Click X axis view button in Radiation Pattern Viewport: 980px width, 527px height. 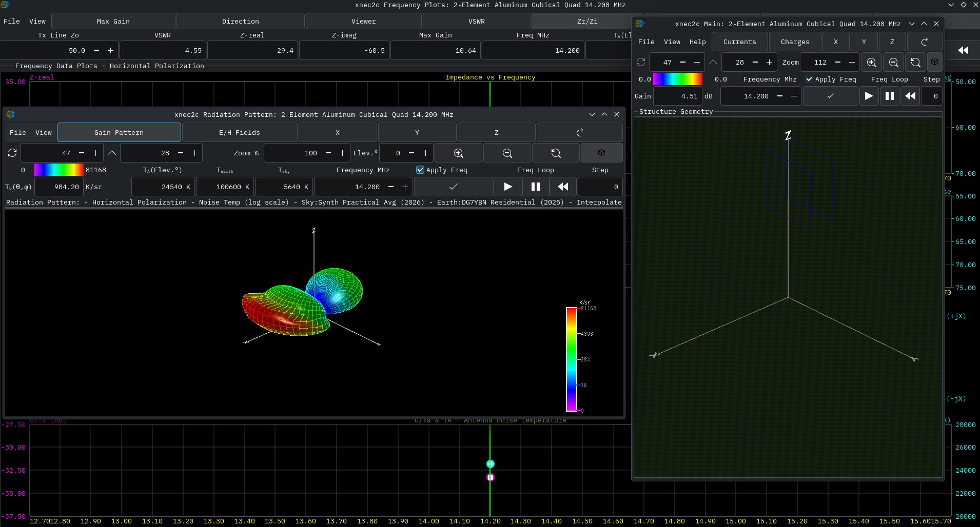[338, 132]
